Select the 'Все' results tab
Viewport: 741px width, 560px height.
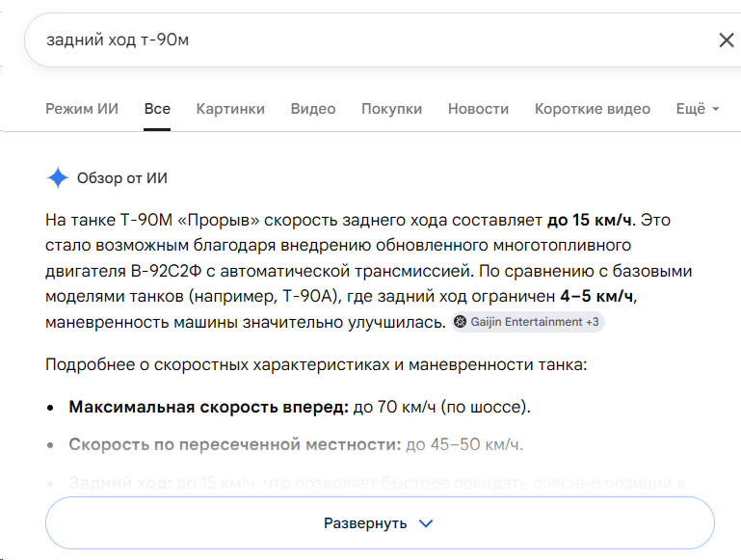pyautogui.click(x=157, y=109)
